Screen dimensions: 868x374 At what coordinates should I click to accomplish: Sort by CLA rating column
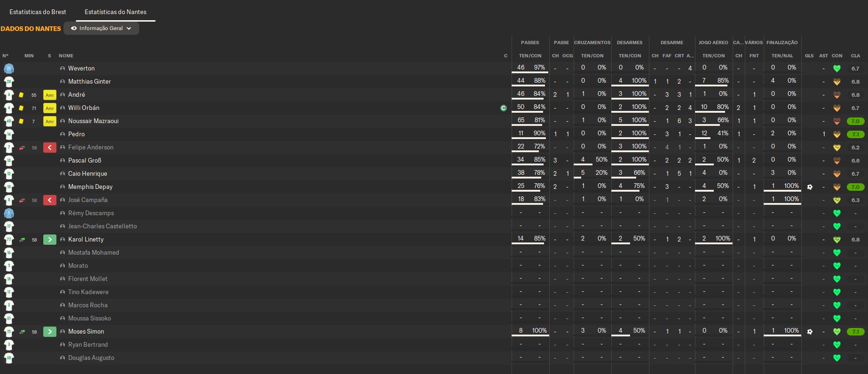tap(855, 55)
